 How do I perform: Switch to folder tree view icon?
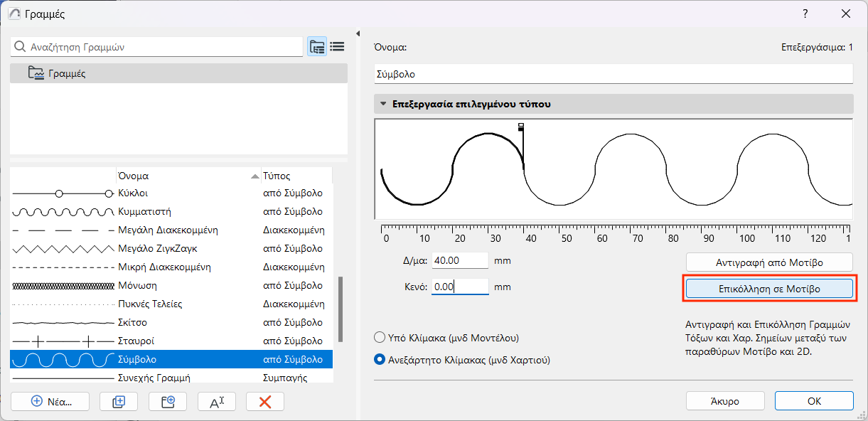[x=317, y=47]
